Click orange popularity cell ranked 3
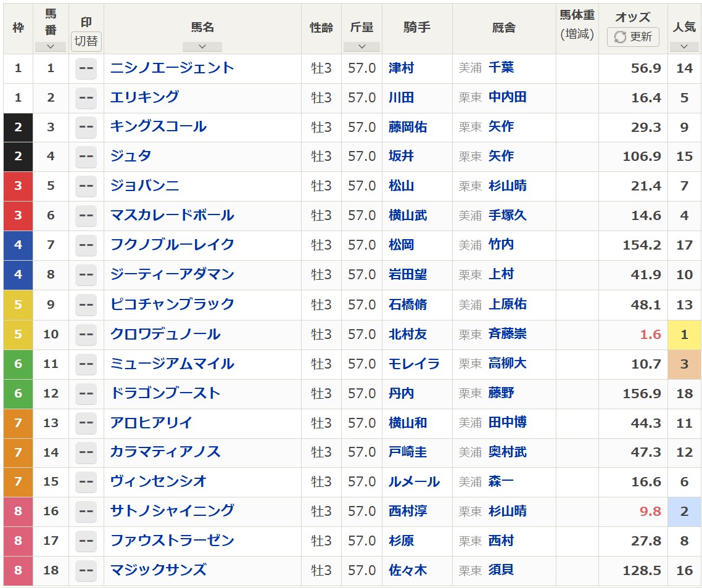This screenshot has width=702, height=588. [x=684, y=364]
